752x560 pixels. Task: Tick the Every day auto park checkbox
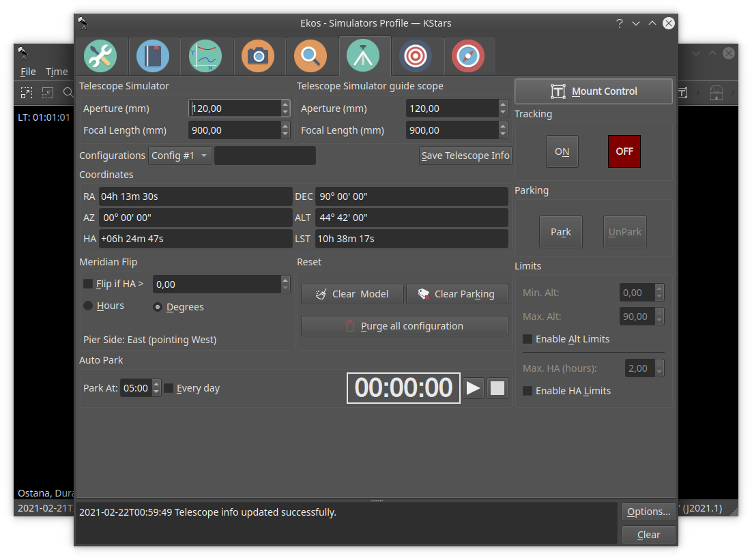tap(169, 388)
